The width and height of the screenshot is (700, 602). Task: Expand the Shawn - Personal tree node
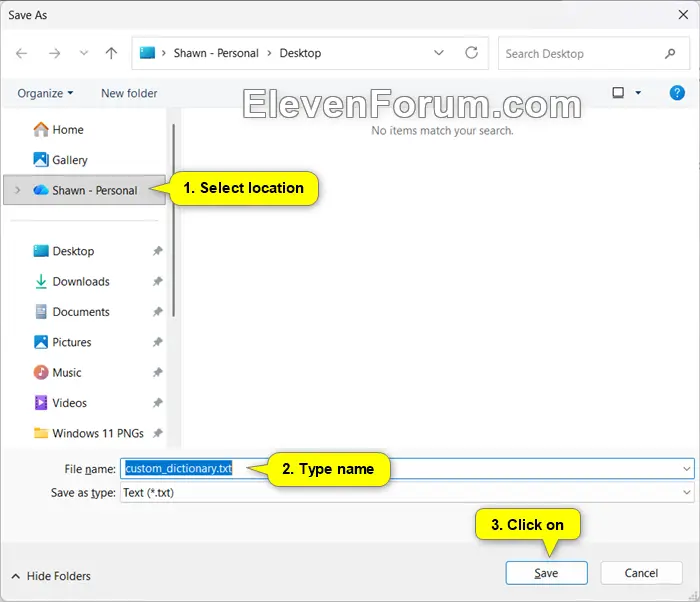point(17,190)
